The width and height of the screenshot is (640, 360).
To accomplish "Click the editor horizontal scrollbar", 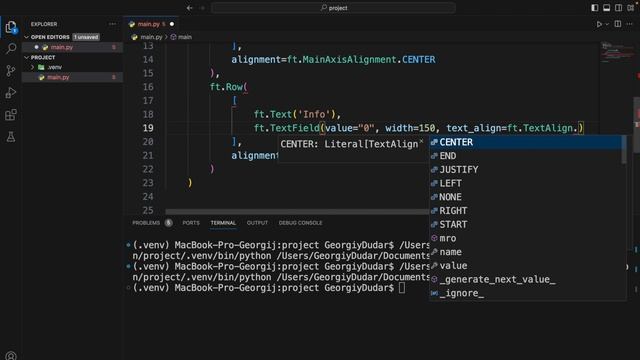I will click(x=297, y=211).
